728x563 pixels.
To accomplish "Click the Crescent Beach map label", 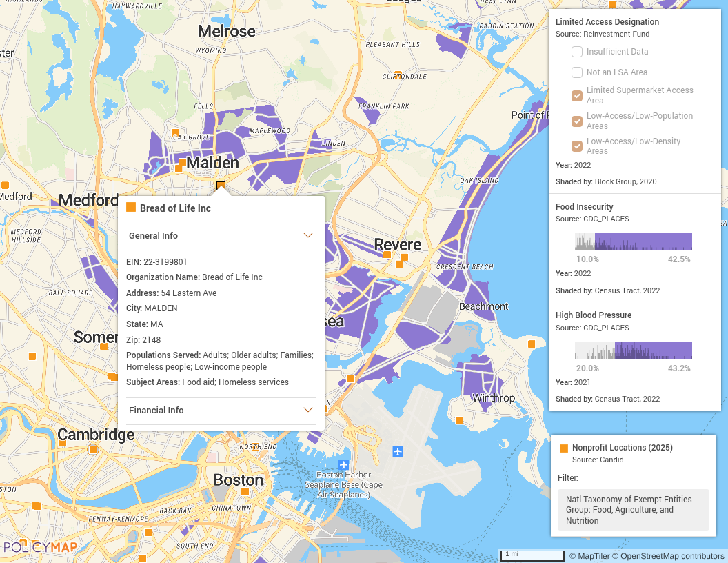I will click(465, 267).
